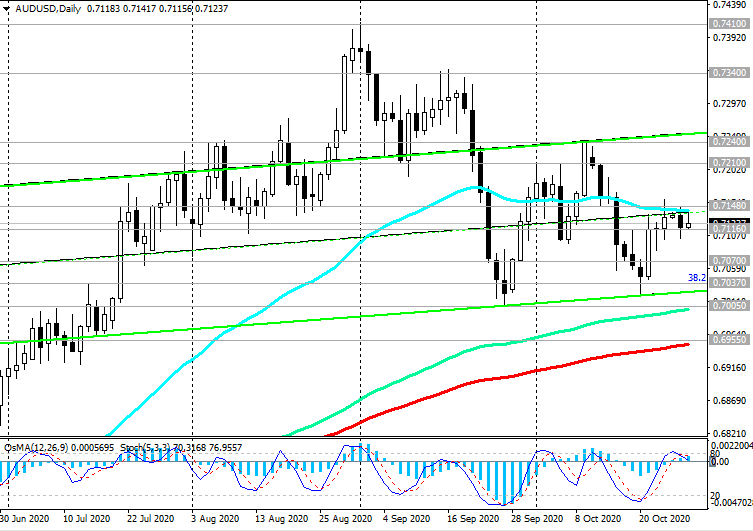Select the 0.74100 horizontal level price label
This screenshot has width=753, height=531.
point(729,24)
